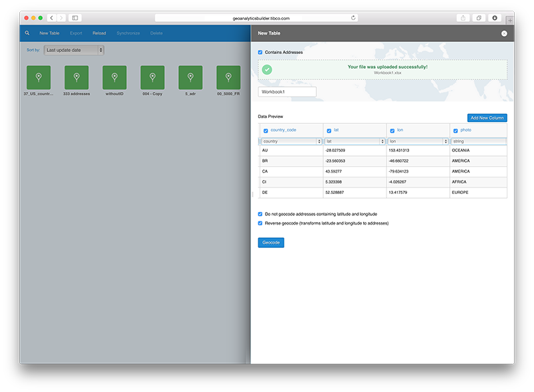Screen dimensions: 534x392
Task: Expand the country column type dropdown
Action: (291, 141)
